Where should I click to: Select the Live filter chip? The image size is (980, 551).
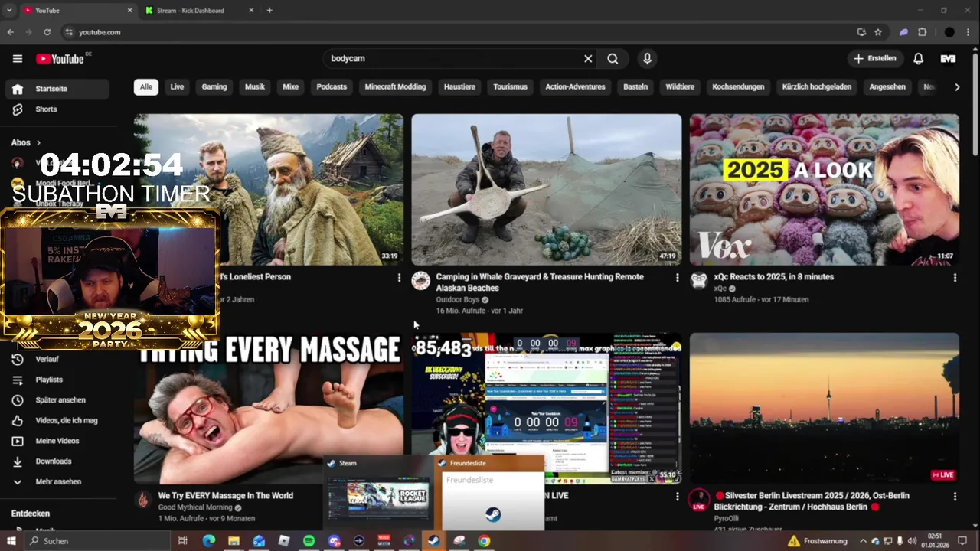click(177, 86)
